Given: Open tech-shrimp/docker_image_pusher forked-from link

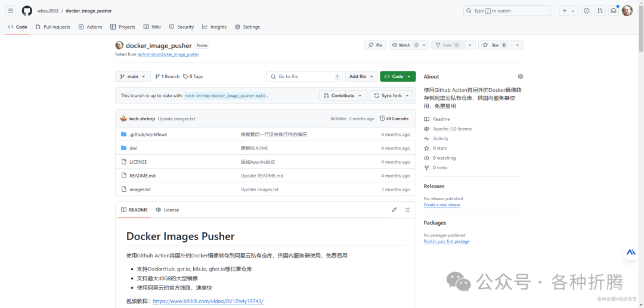Looking at the screenshot, I should click(168, 54).
